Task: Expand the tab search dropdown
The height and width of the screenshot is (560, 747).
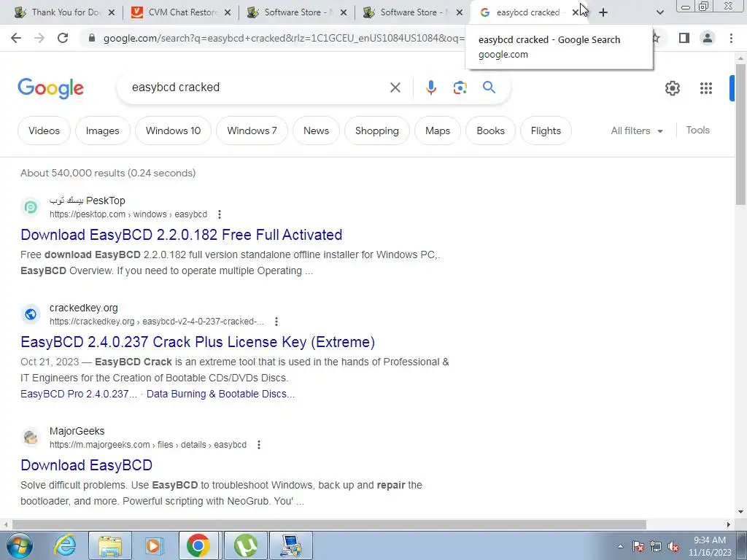Action: pyautogui.click(x=659, y=12)
